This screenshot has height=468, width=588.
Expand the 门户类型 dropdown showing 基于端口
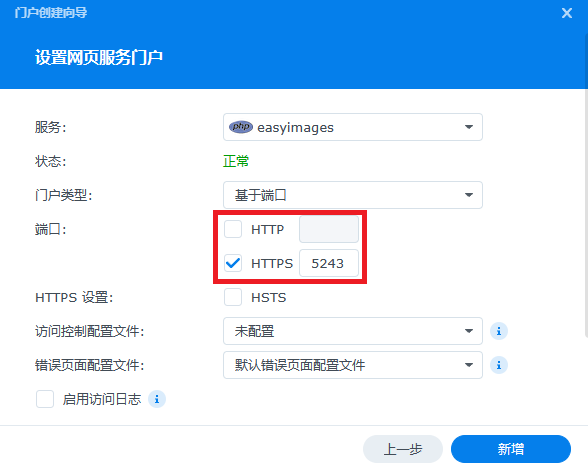[x=352, y=195]
